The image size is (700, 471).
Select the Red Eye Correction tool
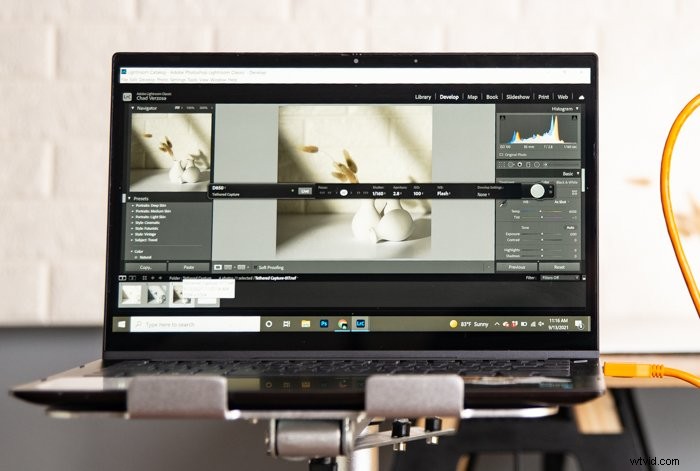520,165
